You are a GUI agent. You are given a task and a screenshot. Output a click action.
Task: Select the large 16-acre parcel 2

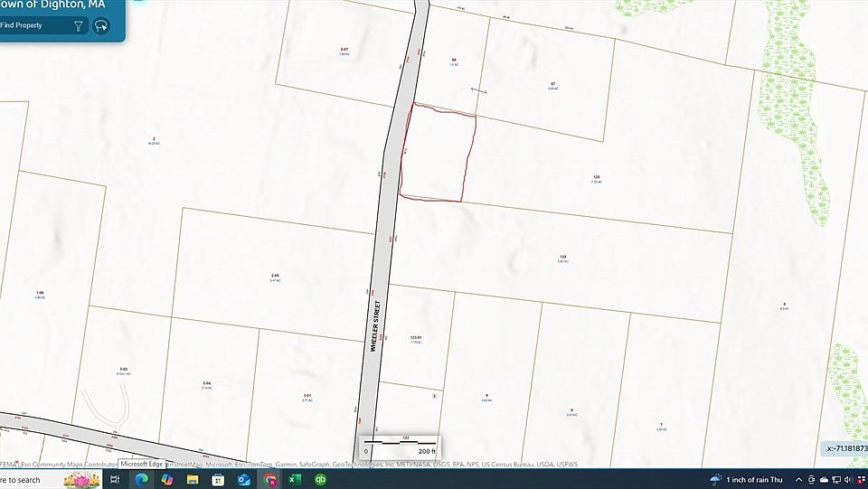154,139
